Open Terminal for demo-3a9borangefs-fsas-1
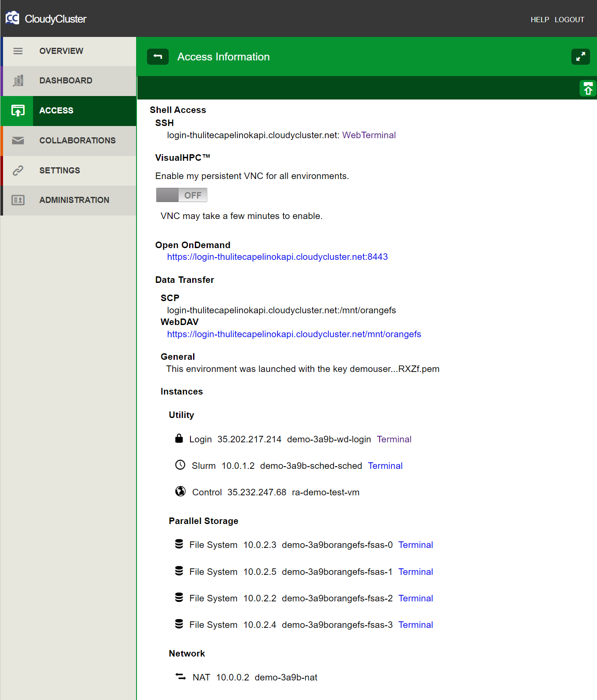The width and height of the screenshot is (597, 700). click(x=416, y=572)
